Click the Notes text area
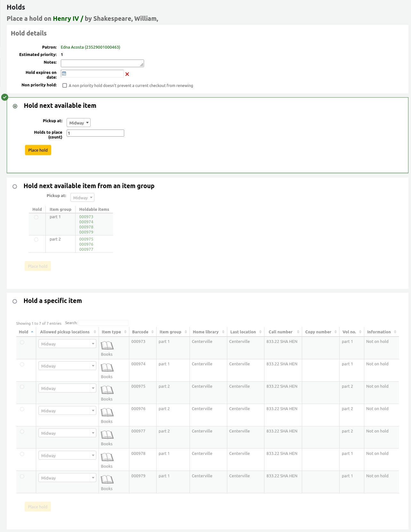Viewport: 411px width, 532px height. 102,63
